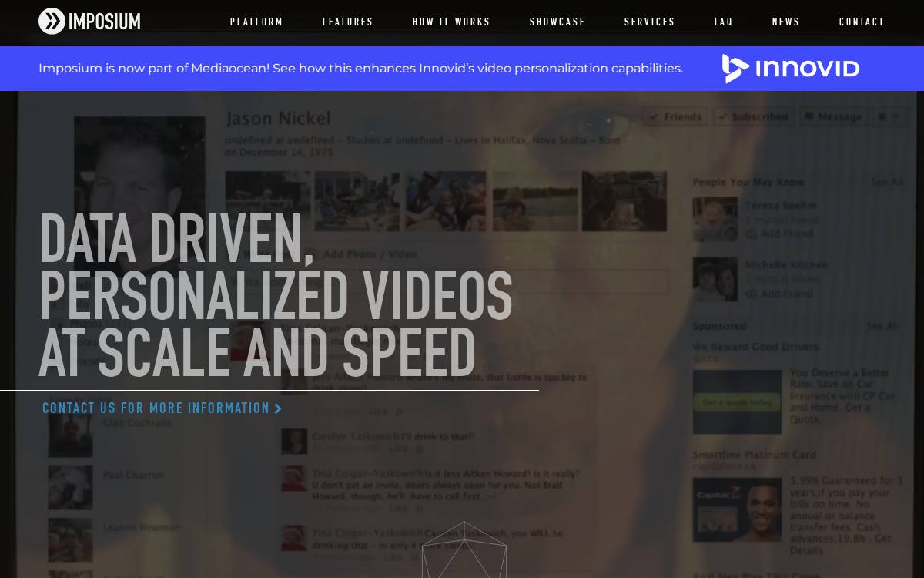Open the Platform menu item
Image resolution: width=924 pixels, height=578 pixels.
coord(256,22)
